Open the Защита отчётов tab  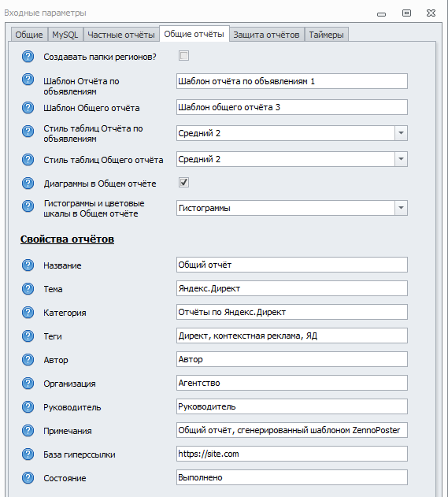click(266, 35)
